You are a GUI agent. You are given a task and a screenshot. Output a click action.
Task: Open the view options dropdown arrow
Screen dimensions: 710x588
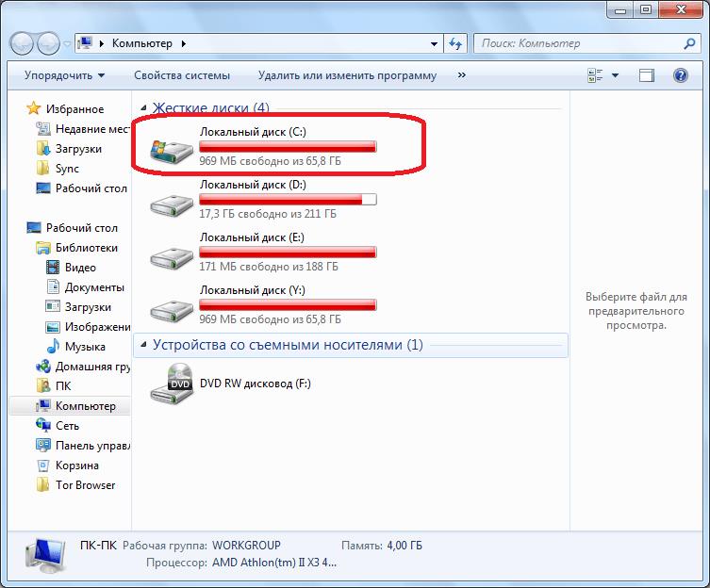(x=616, y=75)
